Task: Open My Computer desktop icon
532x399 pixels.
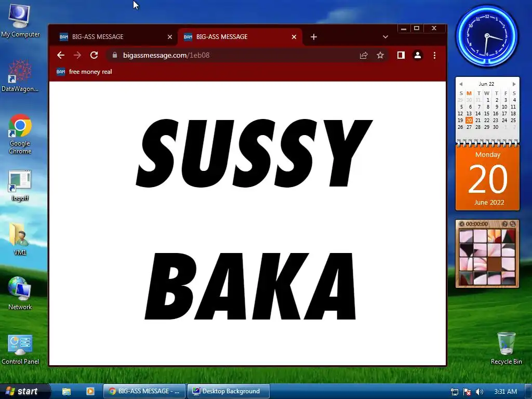Action: click(20, 20)
